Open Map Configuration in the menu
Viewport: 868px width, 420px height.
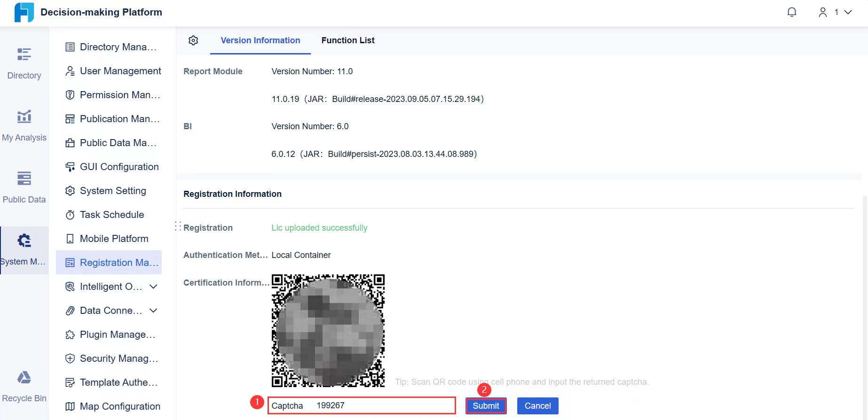tap(109, 406)
